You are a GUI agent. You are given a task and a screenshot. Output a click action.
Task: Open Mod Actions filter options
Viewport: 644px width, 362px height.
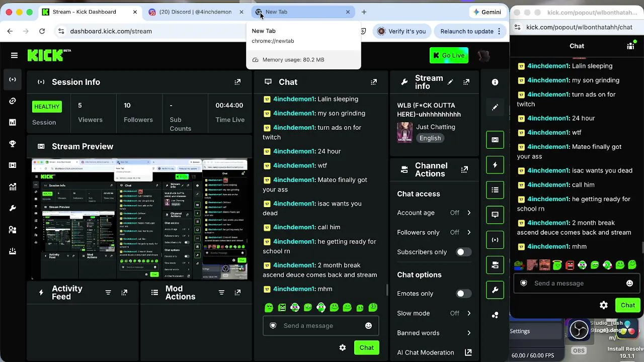[x=221, y=293]
